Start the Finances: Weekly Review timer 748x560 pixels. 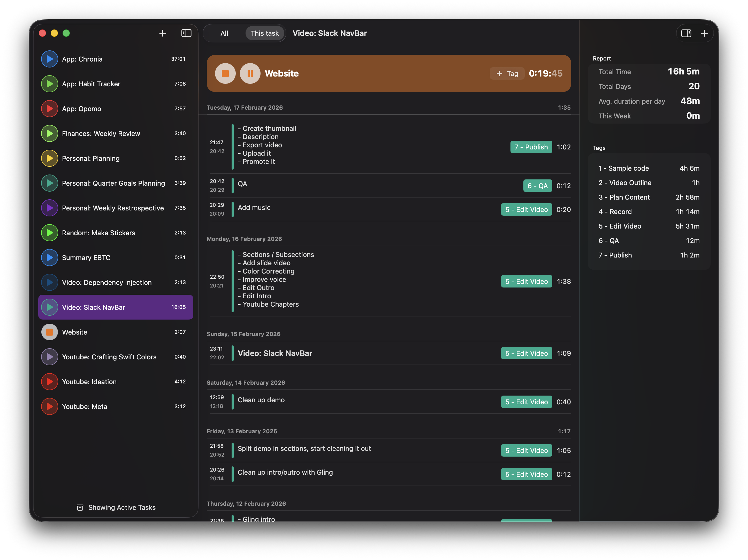click(x=49, y=133)
